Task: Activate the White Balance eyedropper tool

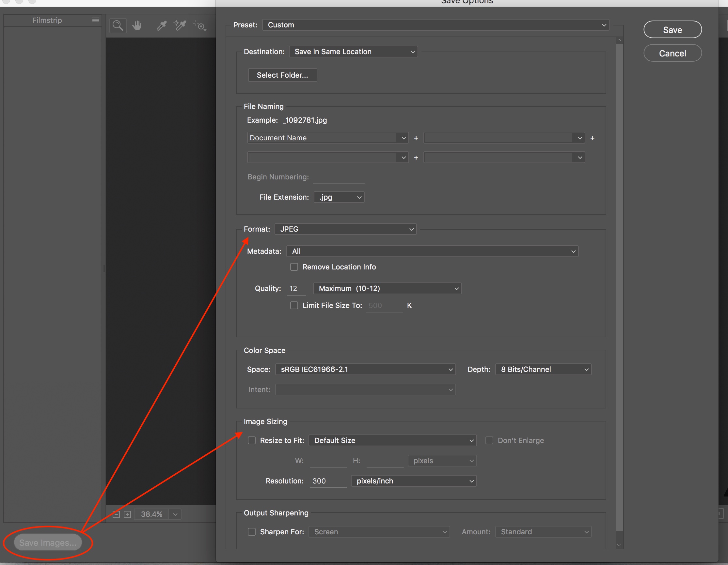Action: click(x=161, y=25)
